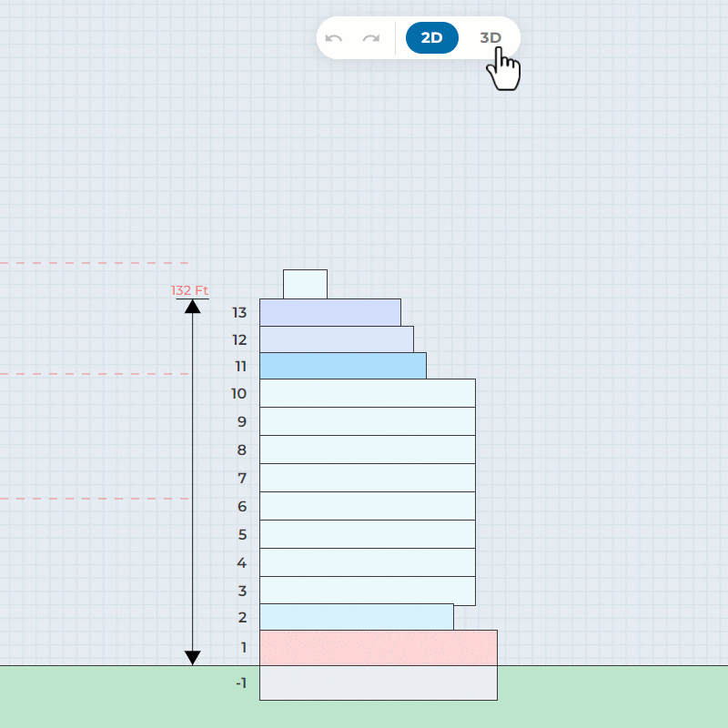Screen dimensions: 728x728
Task: Click the 132 Ft height label
Action: [x=189, y=290]
